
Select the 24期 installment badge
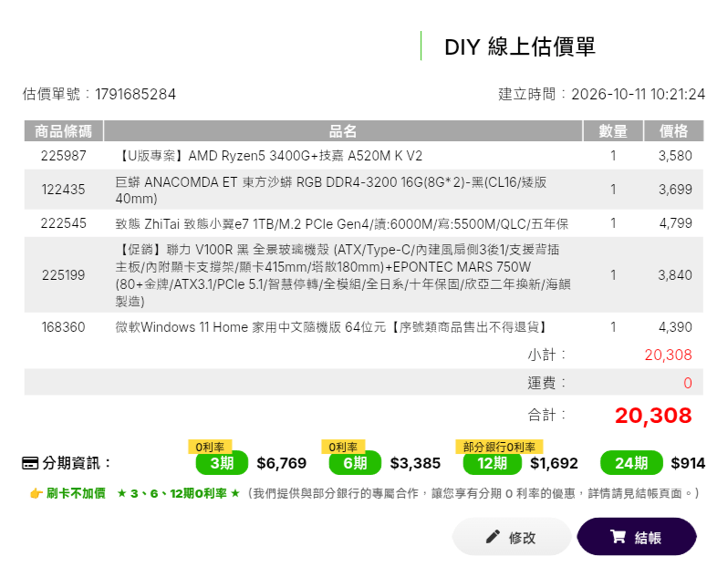coord(631,463)
